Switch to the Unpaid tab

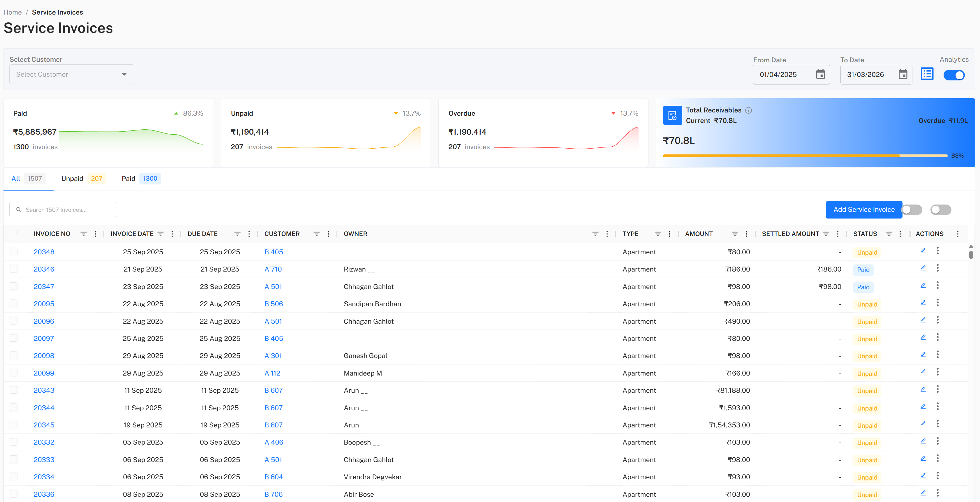coord(72,179)
